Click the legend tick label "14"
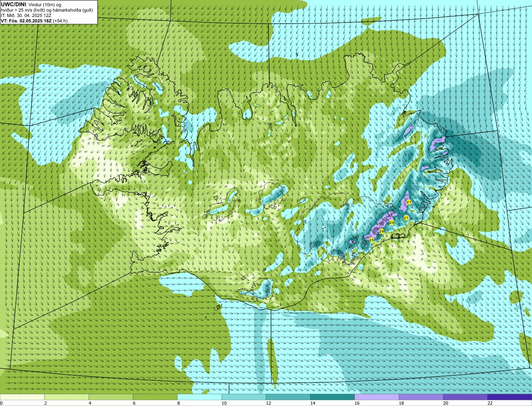 coord(313,403)
